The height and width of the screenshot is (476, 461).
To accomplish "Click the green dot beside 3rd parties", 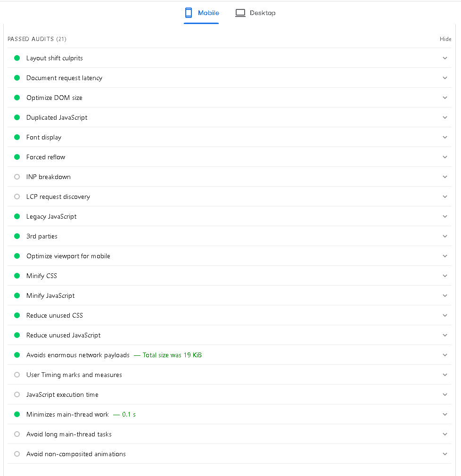I will click(x=16, y=236).
